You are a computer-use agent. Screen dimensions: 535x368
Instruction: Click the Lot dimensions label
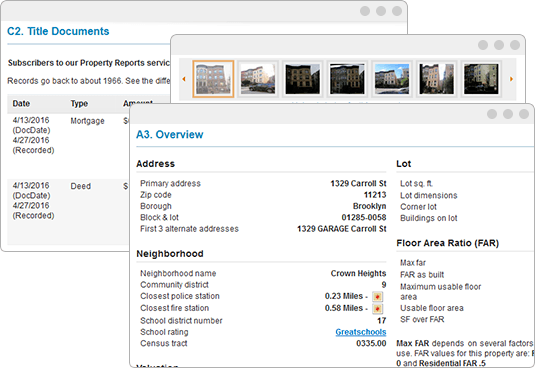(429, 195)
